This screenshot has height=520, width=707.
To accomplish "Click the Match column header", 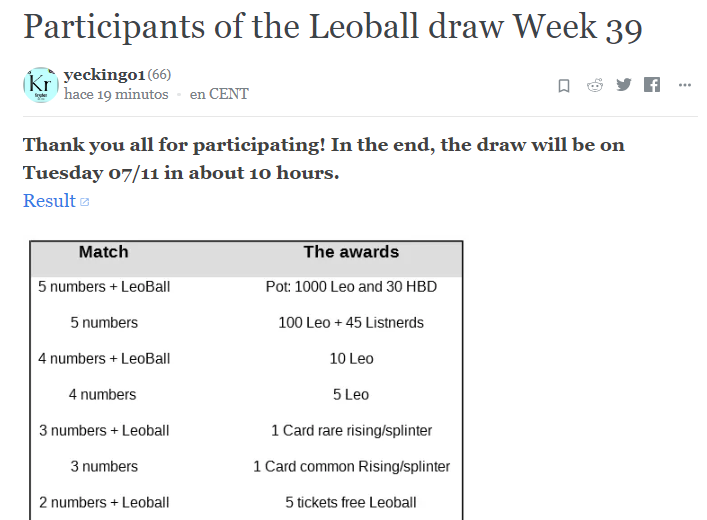I will pos(104,252).
